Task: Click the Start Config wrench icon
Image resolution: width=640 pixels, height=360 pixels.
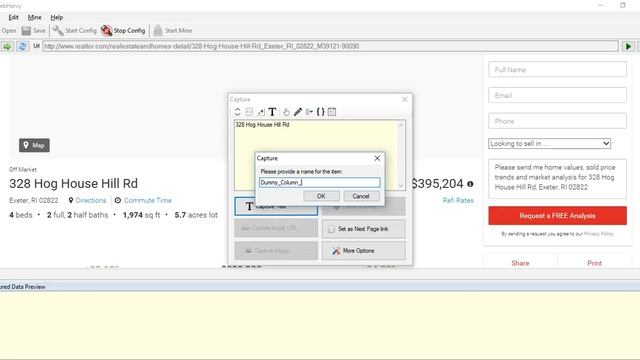Action: [58, 31]
